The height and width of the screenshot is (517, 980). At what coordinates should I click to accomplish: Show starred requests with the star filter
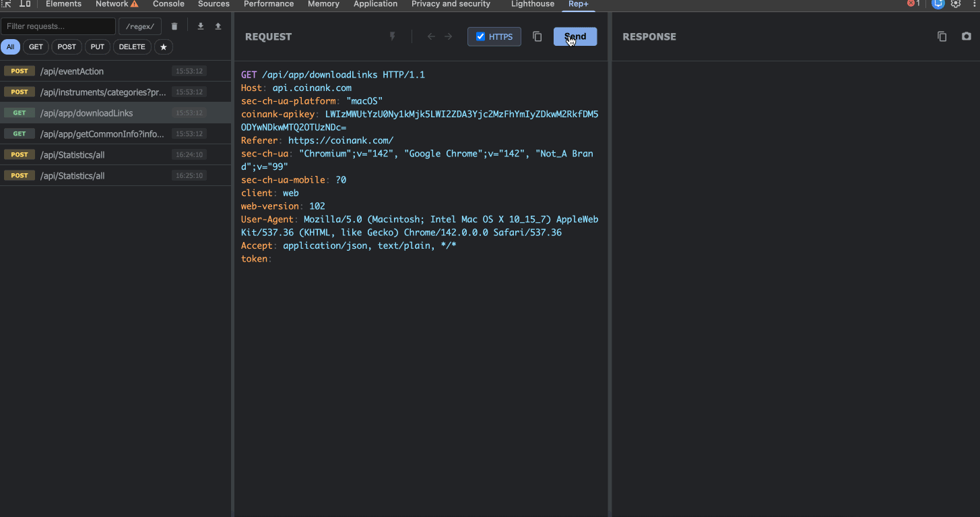click(x=164, y=47)
